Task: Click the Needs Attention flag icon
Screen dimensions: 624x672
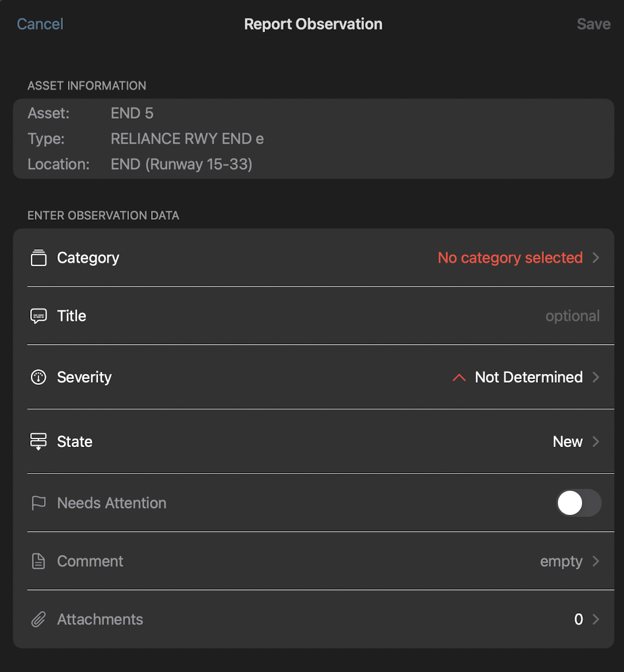Action: (x=38, y=503)
